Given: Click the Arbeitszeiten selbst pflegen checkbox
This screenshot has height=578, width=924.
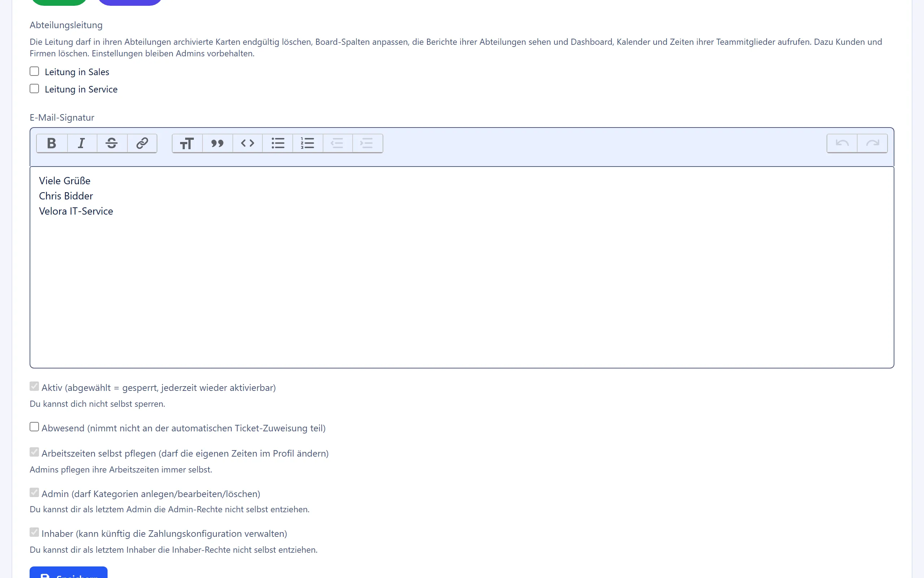Looking at the screenshot, I should [34, 452].
